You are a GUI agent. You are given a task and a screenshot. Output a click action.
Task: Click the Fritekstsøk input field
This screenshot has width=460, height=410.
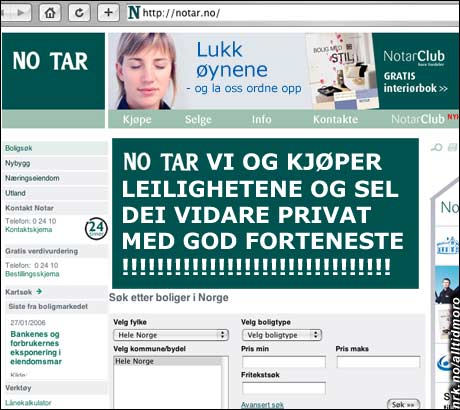click(284, 388)
